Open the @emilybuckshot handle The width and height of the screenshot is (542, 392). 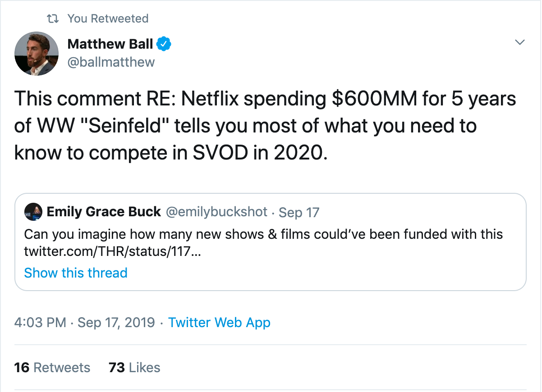point(216,212)
